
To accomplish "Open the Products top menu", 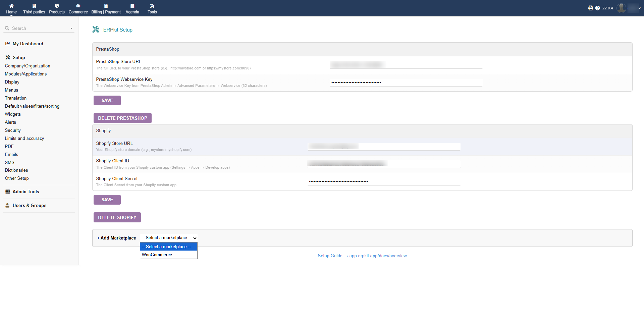I will 57,8.
